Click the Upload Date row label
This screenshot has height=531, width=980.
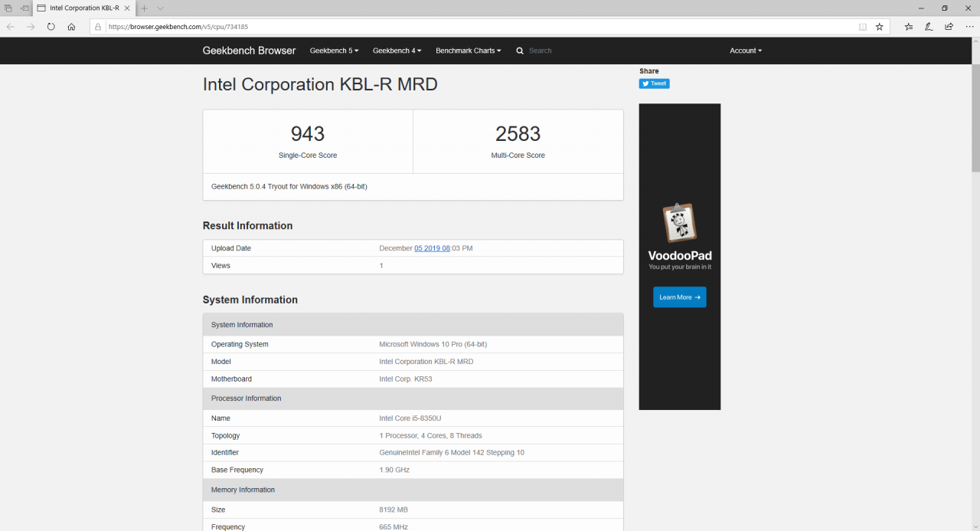[x=231, y=248]
